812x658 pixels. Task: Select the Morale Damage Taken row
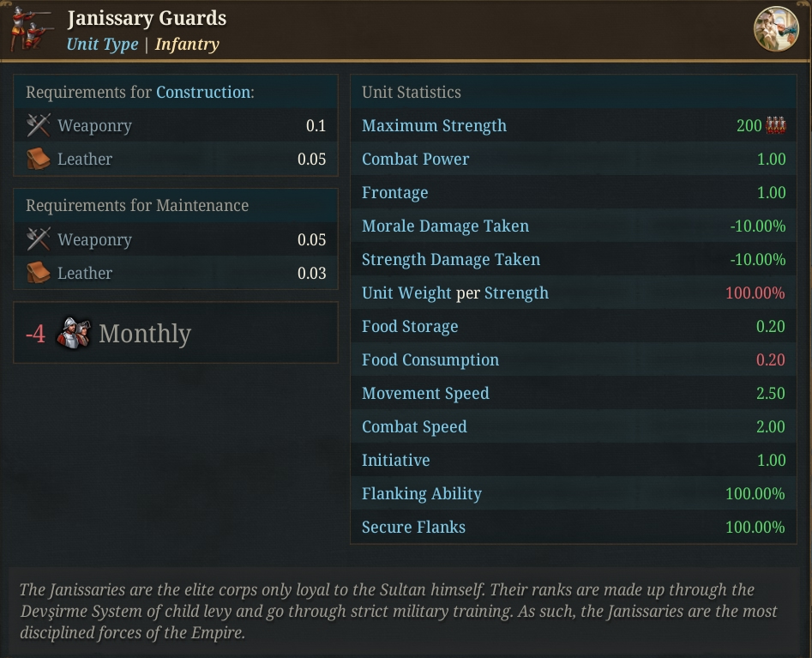coord(574,226)
